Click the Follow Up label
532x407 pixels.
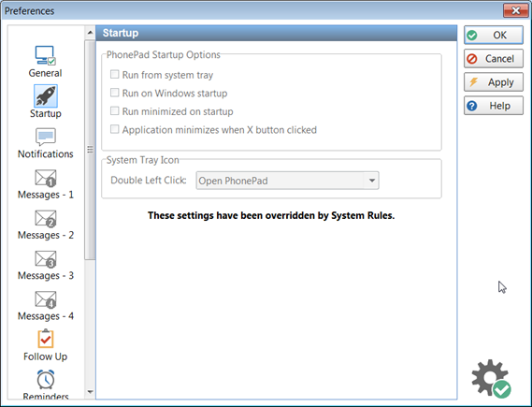pos(46,356)
